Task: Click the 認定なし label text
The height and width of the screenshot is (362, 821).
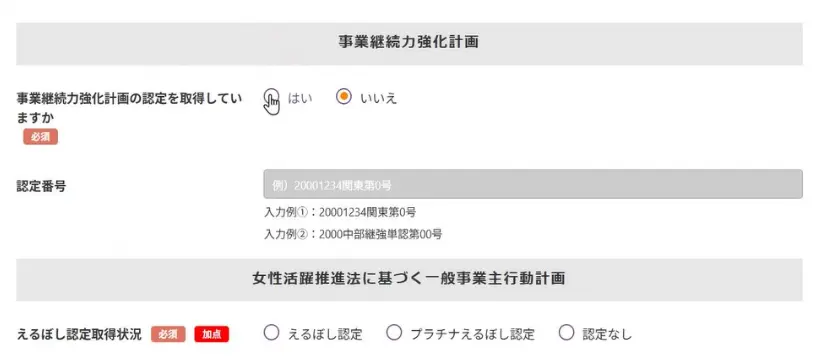Action: point(607,334)
